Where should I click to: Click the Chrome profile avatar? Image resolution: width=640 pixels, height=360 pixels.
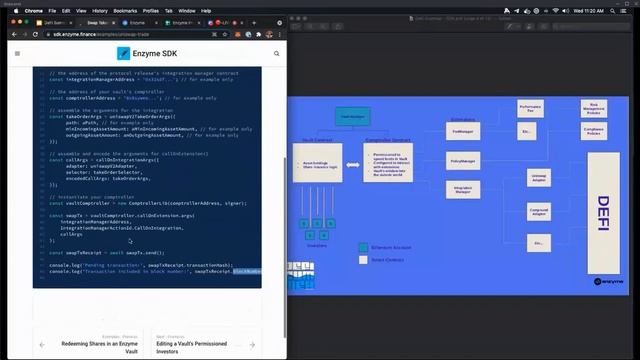269,34
